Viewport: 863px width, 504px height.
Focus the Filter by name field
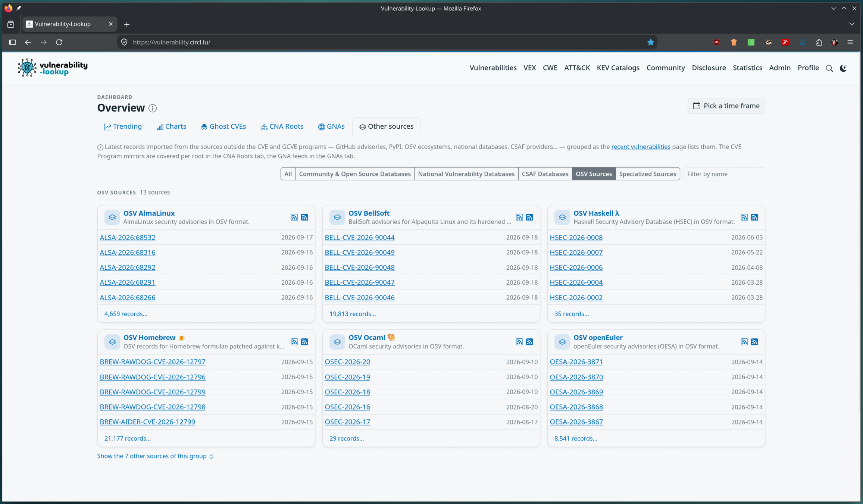pyautogui.click(x=724, y=174)
